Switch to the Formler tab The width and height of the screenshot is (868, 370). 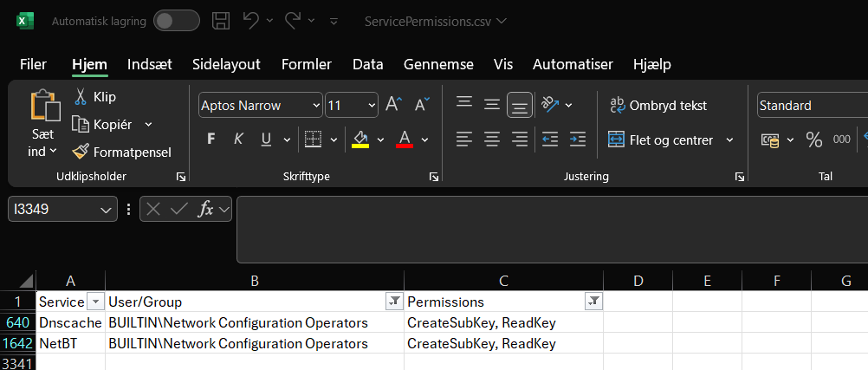[x=307, y=64]
